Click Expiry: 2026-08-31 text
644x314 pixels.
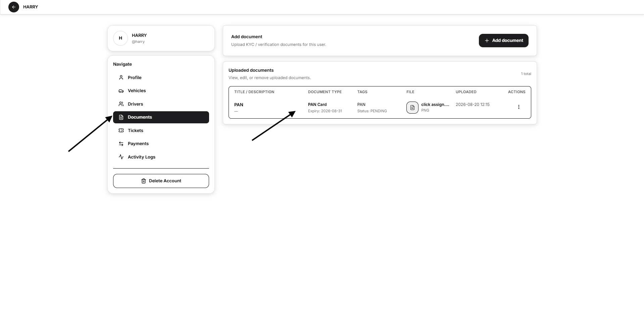point(325,111)
